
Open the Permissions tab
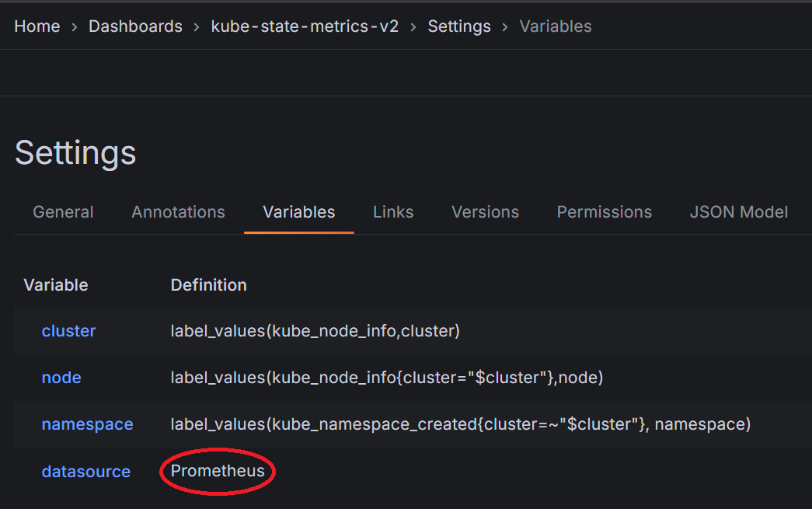(604, 212)
